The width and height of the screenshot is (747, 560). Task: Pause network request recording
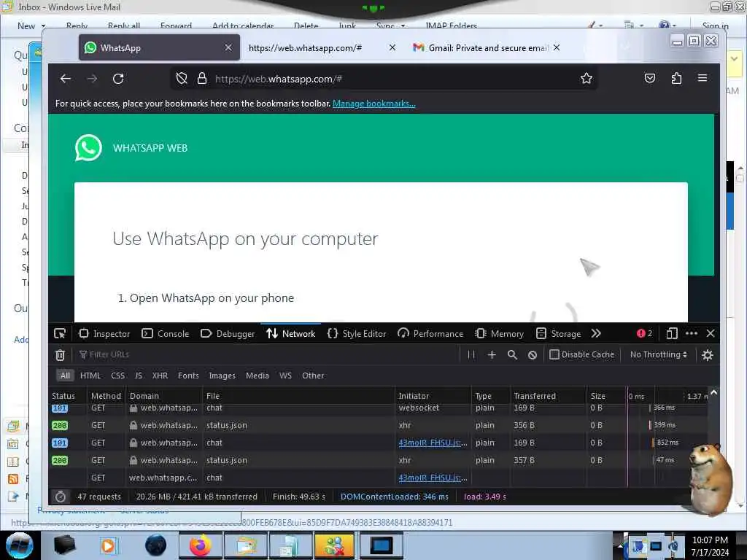[x=471, y=355]
